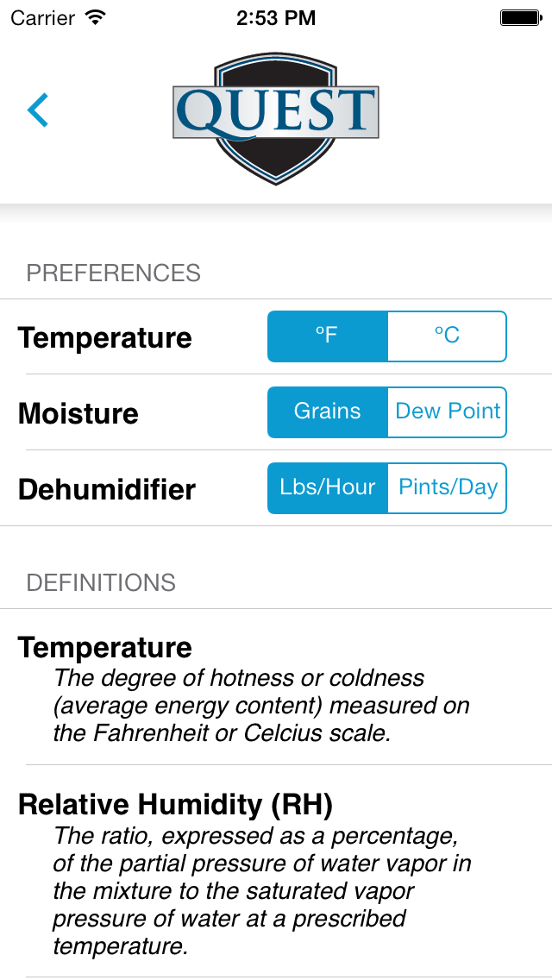Switch temperature to °C

click(447, 336)
